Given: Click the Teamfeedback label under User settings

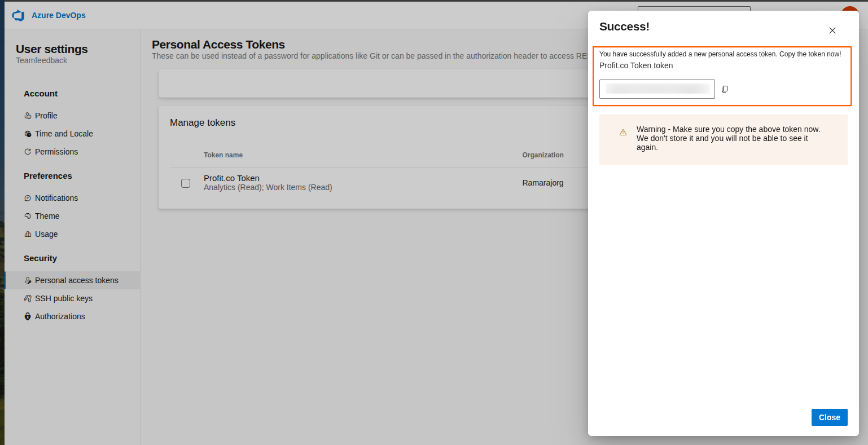Looking at the screenshot, I should pos(41,60).
